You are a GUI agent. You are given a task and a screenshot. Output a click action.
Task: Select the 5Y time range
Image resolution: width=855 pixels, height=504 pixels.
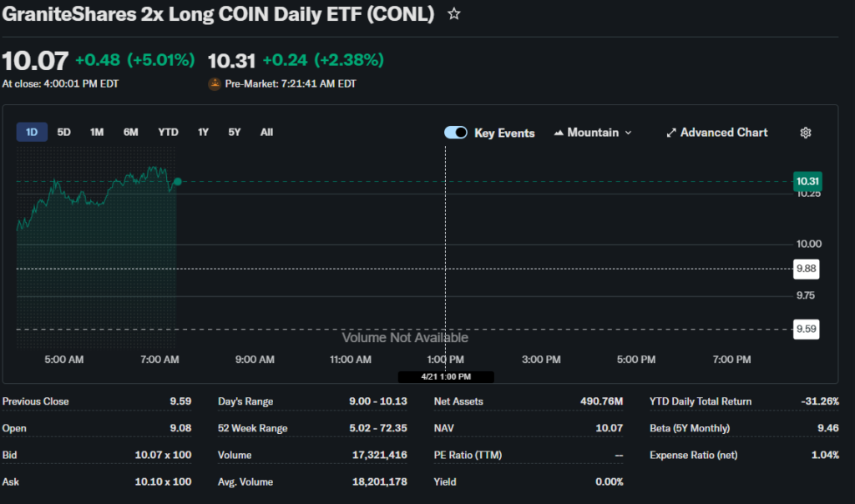coord(235,132)
